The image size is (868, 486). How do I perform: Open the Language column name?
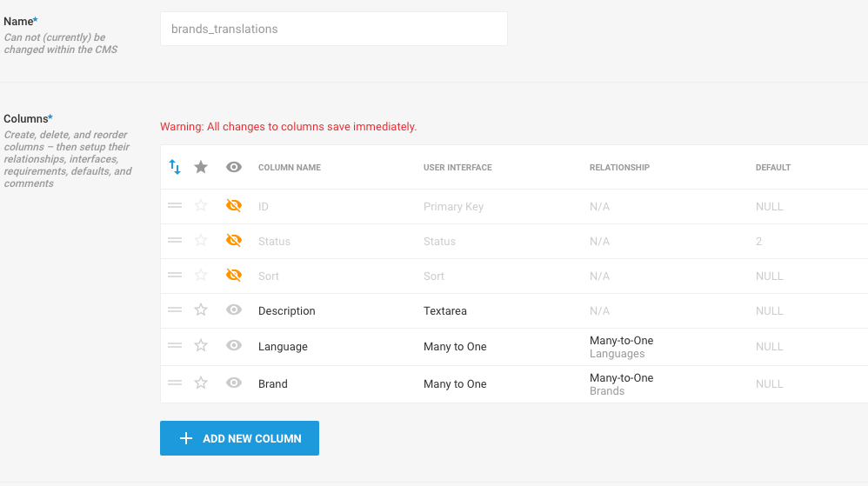[283, 347]
